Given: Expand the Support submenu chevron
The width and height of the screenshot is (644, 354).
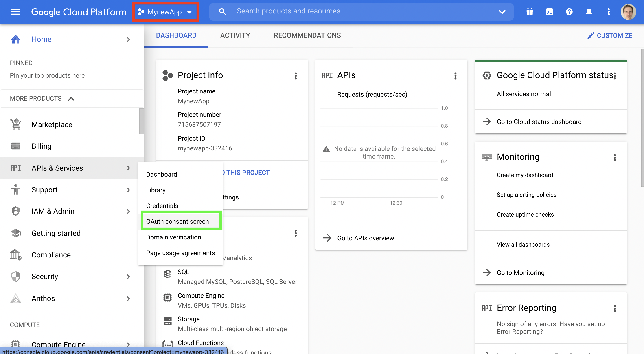Looking at the screenshot, I should coord(128,190).
